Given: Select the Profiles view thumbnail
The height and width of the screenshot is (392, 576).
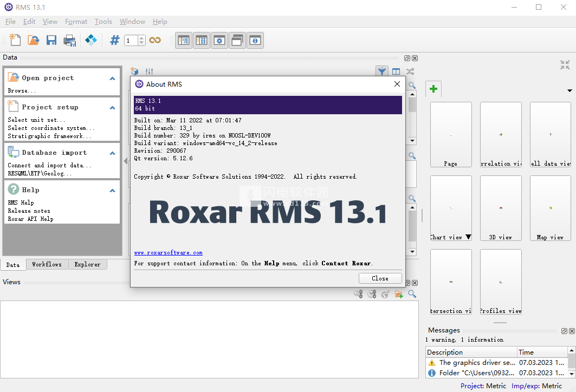Looking at the screenshot, I should click(501, 282).
